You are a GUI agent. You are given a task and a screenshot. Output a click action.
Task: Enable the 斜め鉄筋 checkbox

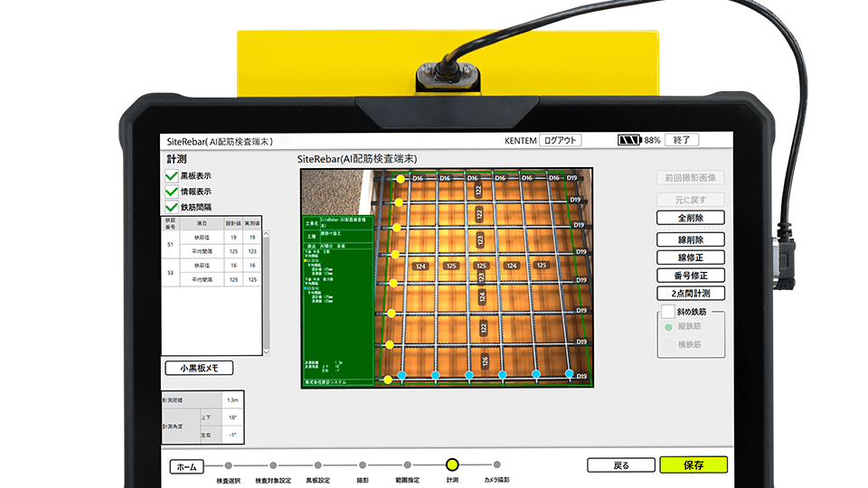coord(667,312)
